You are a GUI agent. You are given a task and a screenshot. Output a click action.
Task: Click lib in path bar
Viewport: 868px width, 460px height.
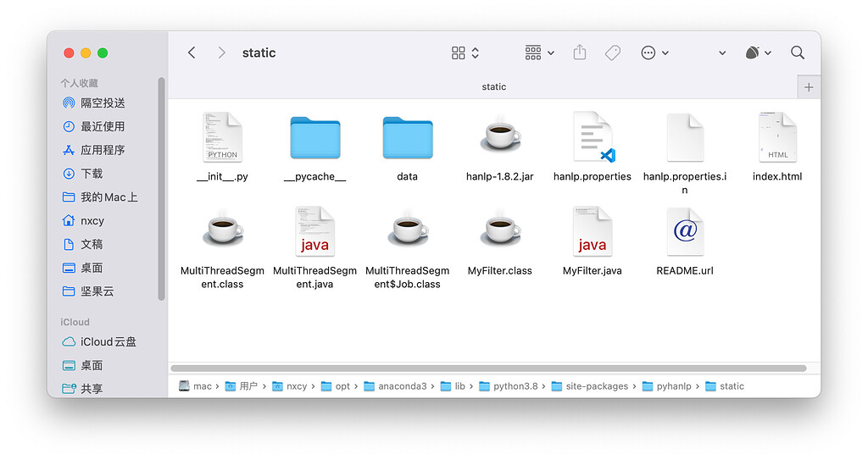(453, 386)
